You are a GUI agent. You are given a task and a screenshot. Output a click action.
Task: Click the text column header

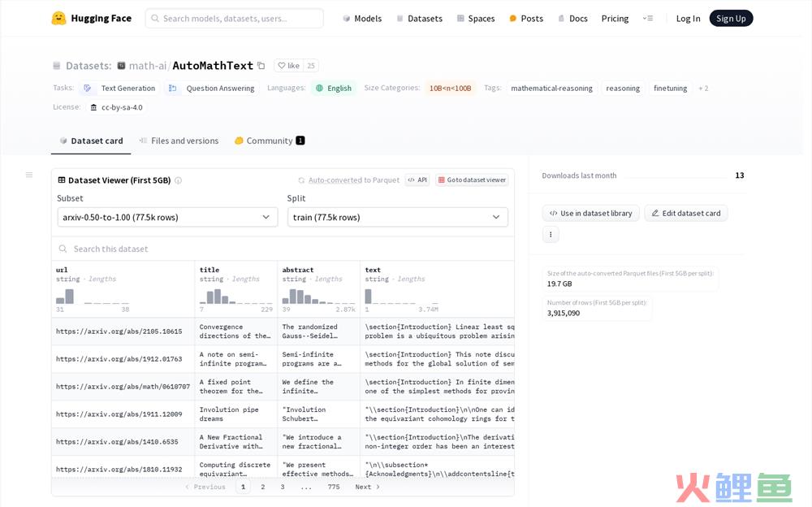(x=373, y=270)
